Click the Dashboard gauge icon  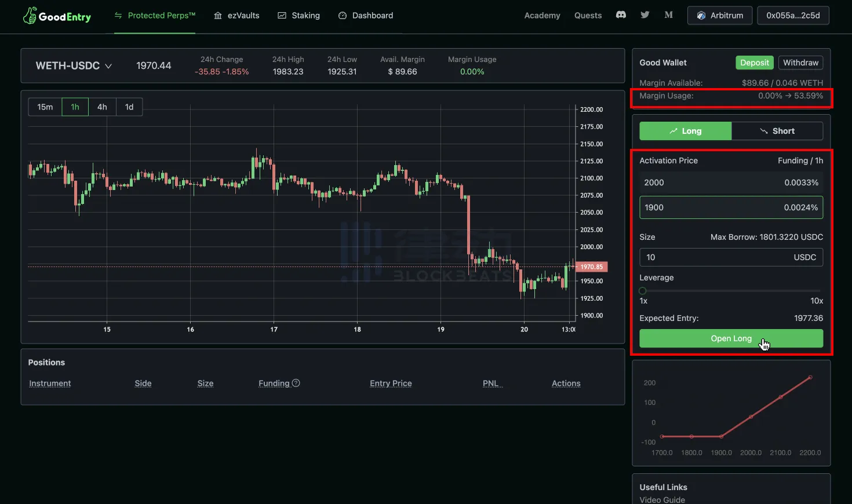pyautogui.click(x=343, y=16)
